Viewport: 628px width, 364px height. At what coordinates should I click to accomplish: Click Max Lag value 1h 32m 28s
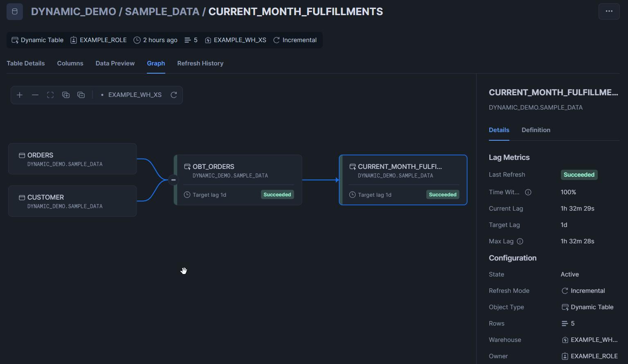(577, 241)
